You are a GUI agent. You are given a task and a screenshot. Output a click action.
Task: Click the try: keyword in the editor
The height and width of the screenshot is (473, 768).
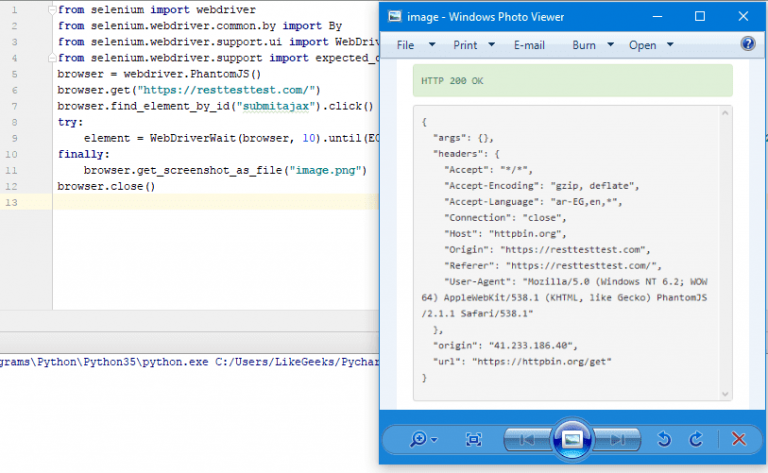pyautogui.click(x=70, y=122)
